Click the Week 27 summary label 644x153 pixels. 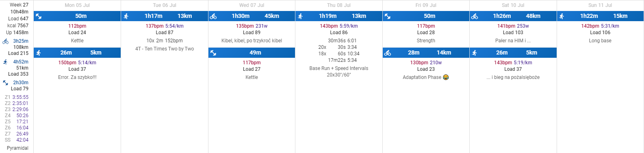point(19,5)
